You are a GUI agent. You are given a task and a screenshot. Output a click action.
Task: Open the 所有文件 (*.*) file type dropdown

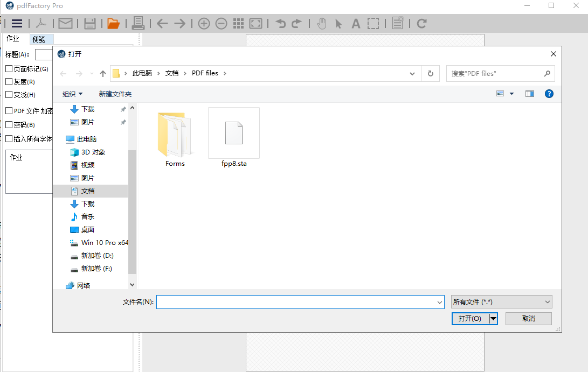pos(501,301)
